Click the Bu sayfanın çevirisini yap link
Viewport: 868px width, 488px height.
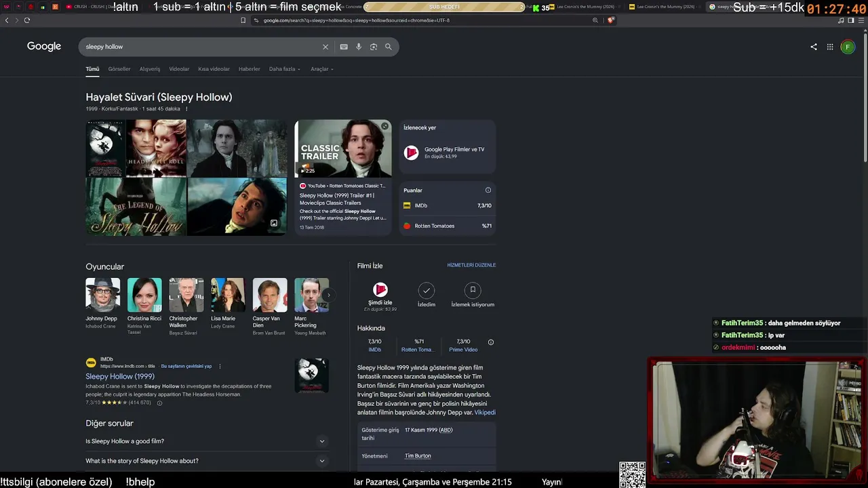(x=186, y=366)
